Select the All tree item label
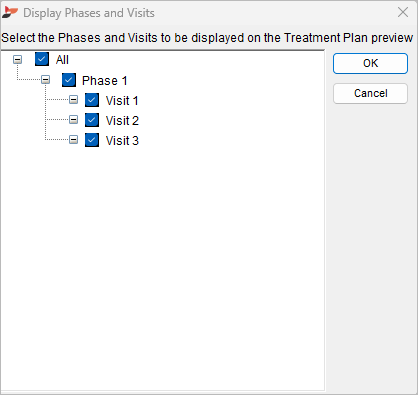The width and height of the screenshot is (418, 395). [62, 60]
